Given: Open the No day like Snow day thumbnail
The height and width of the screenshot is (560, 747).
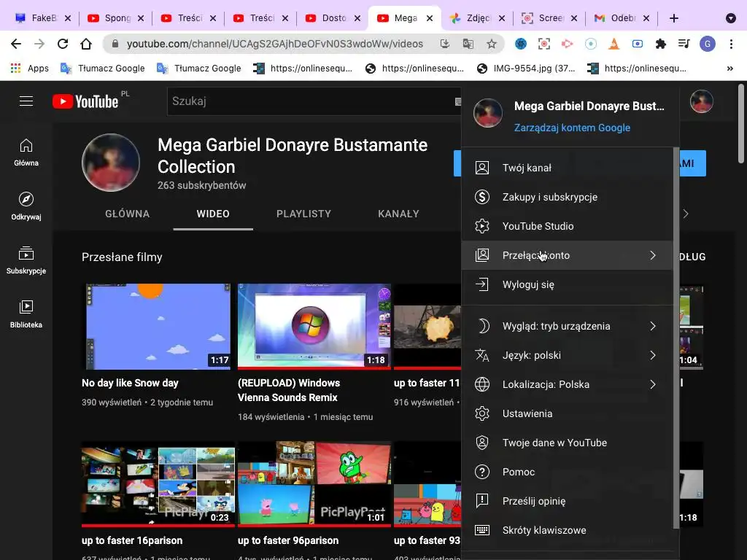Looking at the screenshot, I should point(158,327).
